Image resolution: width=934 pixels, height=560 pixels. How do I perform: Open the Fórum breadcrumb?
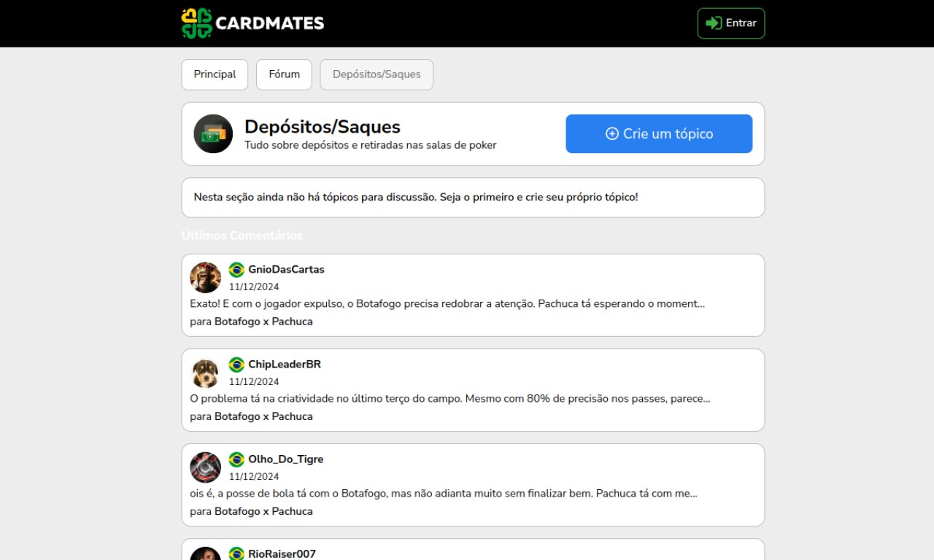pos(284,74)
